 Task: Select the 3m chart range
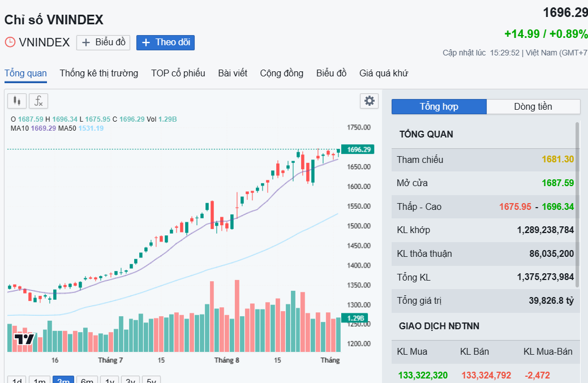click(x=63, y=380)
